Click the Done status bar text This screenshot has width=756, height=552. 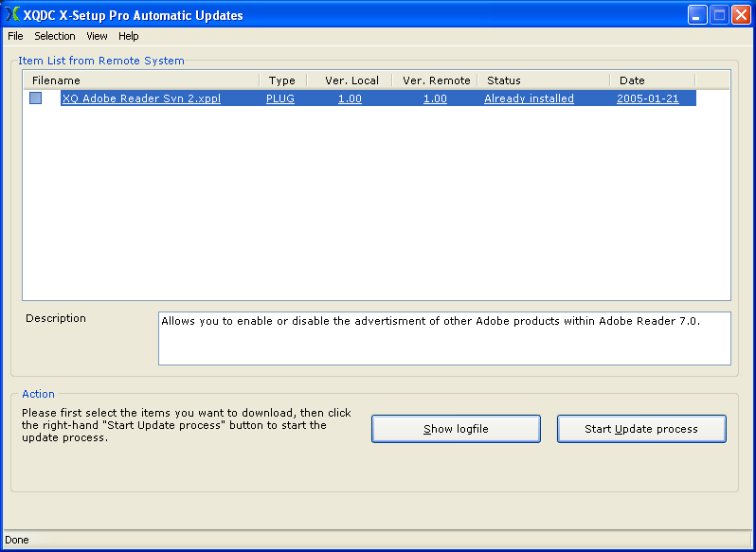click(x=17, y=540)
